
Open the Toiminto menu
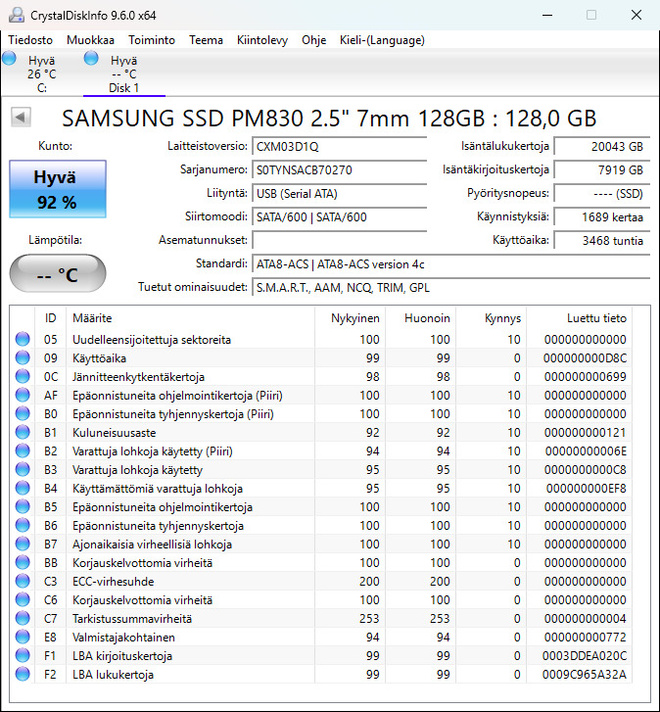coord(151,40)
